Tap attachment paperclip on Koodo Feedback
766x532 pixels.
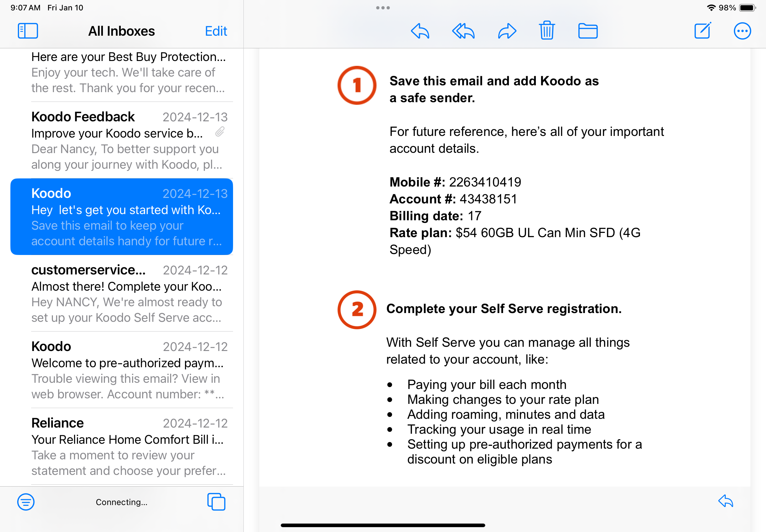coord(220,132)
